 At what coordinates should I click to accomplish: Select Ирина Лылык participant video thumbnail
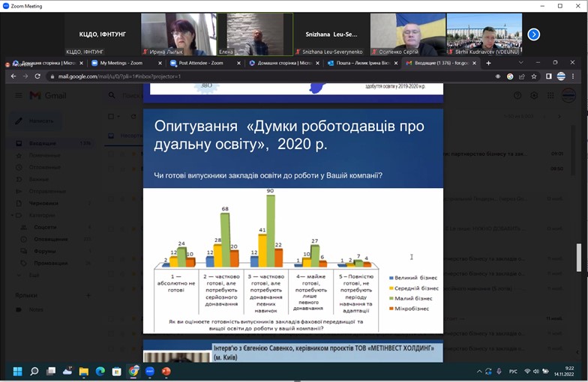(x=178, y=34)
